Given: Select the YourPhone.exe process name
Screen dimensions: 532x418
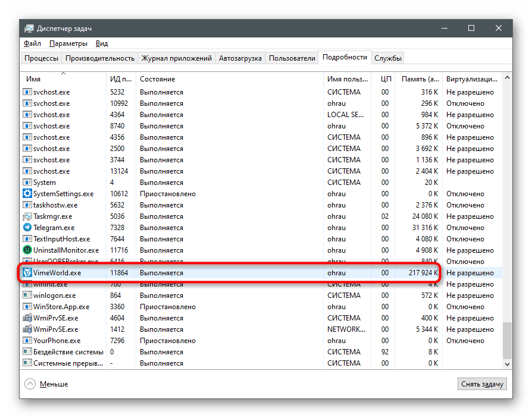Looking at the screenshot, I should pos(57,340).
